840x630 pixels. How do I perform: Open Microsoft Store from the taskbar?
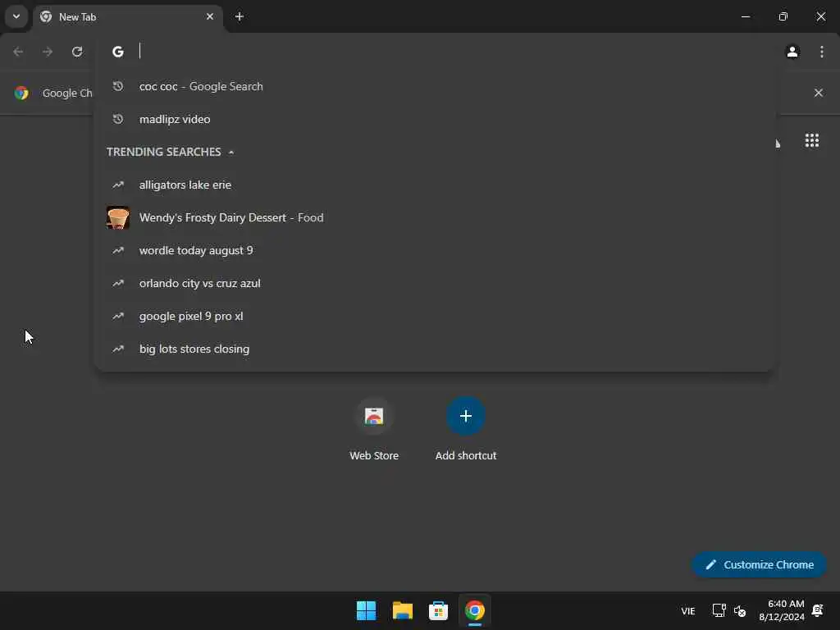(438, 610)
